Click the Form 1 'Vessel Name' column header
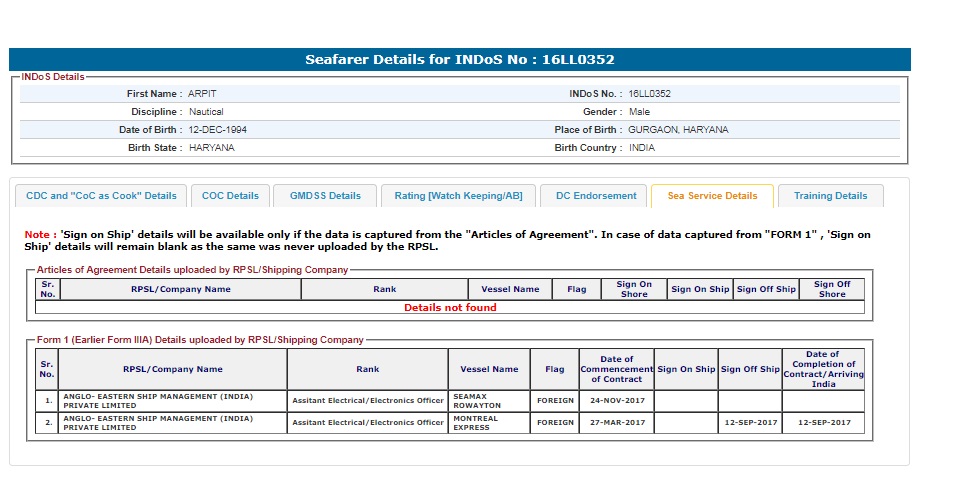The image size is (979, 482). point(490,369)
